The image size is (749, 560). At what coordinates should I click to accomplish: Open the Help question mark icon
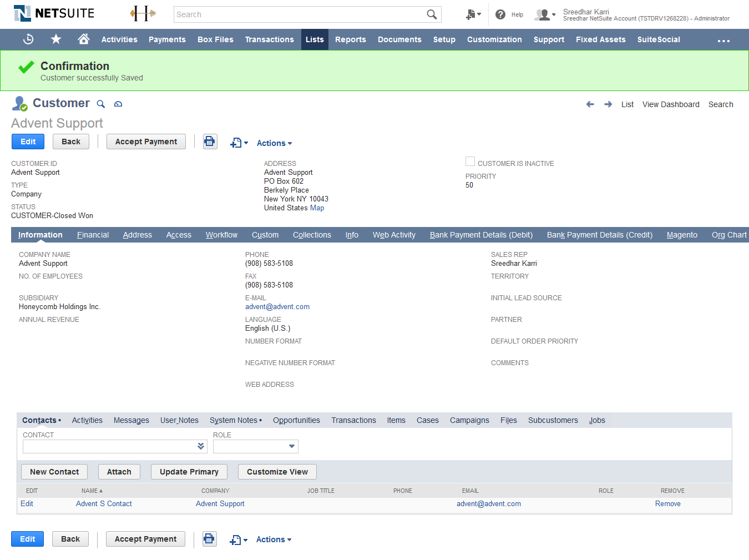pos(500,14)
